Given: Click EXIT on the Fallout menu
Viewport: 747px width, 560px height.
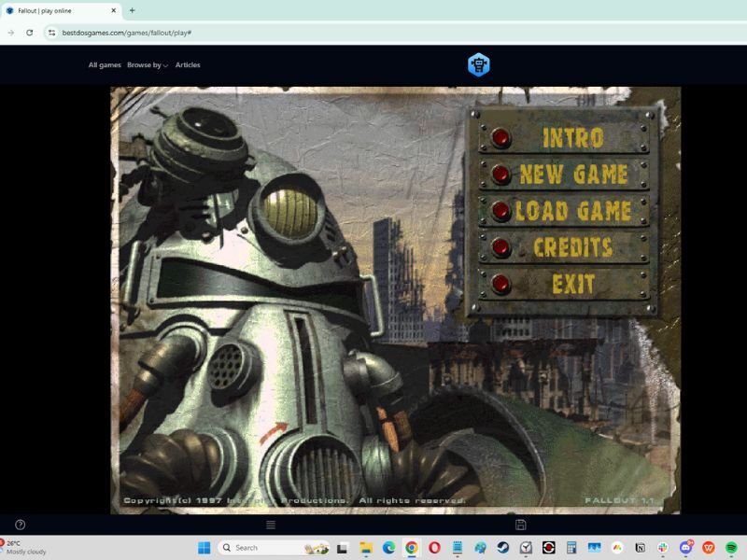Looking at the screenshot, I should [571, 283].
